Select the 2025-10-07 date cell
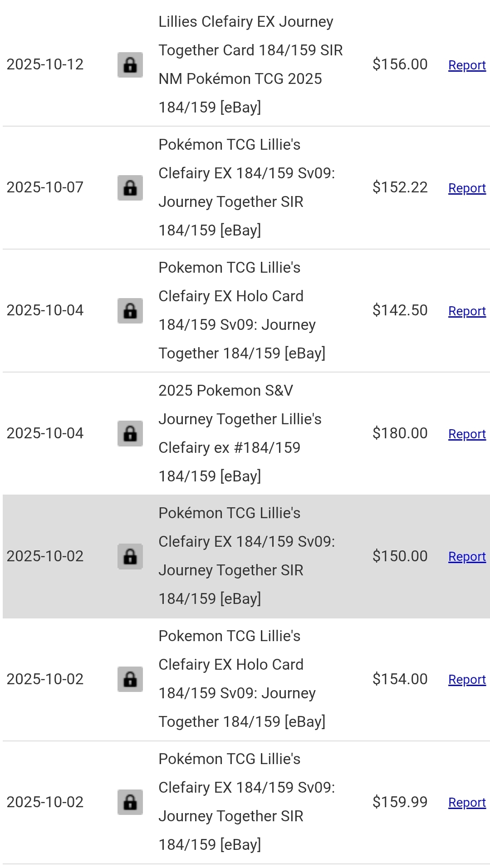The width and height of the screenshot is (490, 868). [45, 187]
